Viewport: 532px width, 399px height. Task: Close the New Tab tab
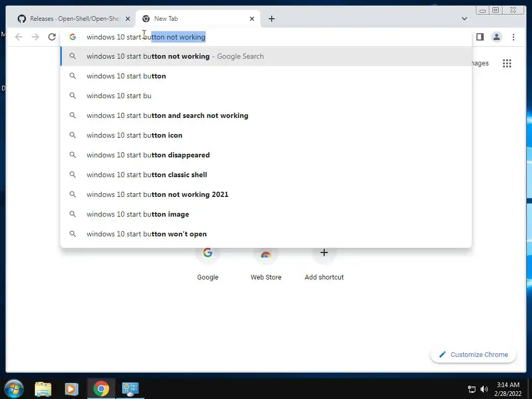pyautogui.click(x=252, y=19)
